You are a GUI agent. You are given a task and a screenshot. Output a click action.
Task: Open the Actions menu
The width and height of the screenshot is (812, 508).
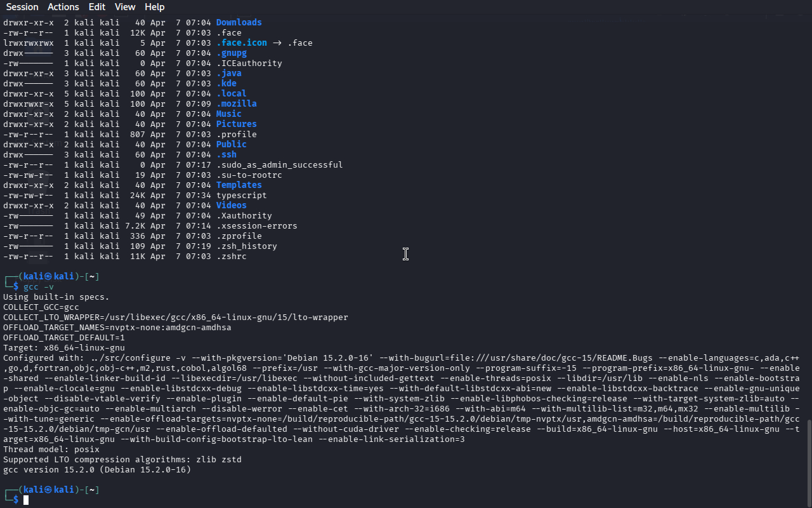(63, 7)
